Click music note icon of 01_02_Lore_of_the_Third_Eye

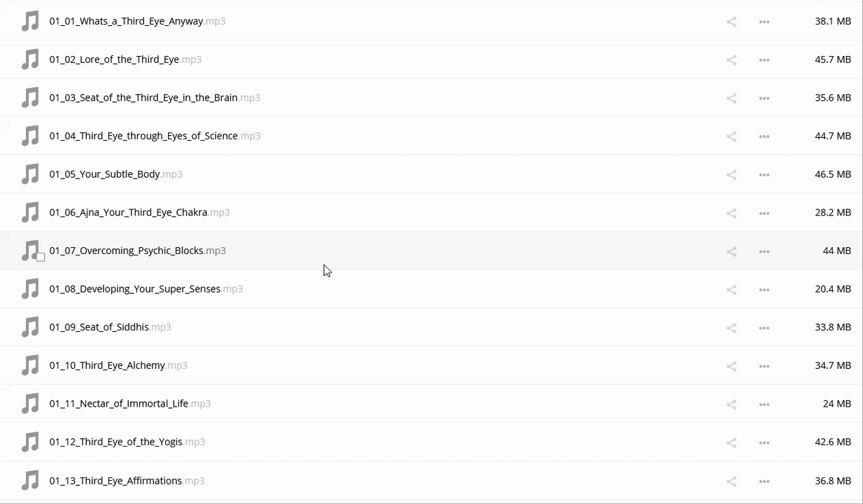30,59
